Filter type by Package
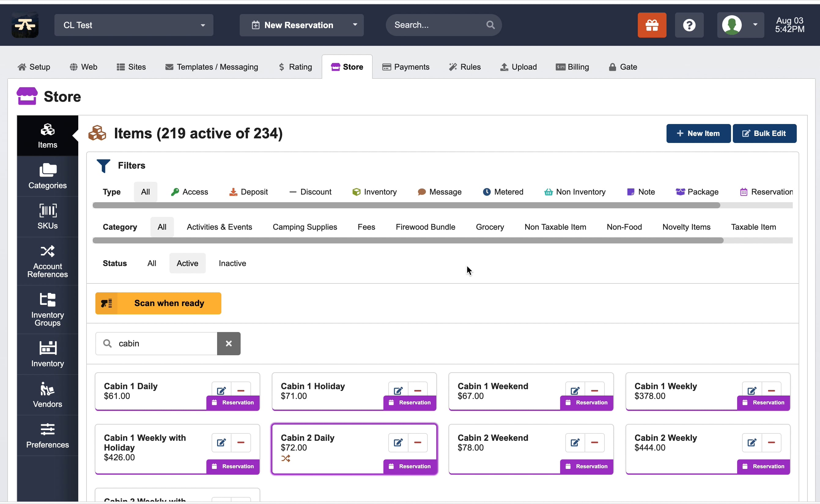This screenshot has width=820, height=504. 697,192
